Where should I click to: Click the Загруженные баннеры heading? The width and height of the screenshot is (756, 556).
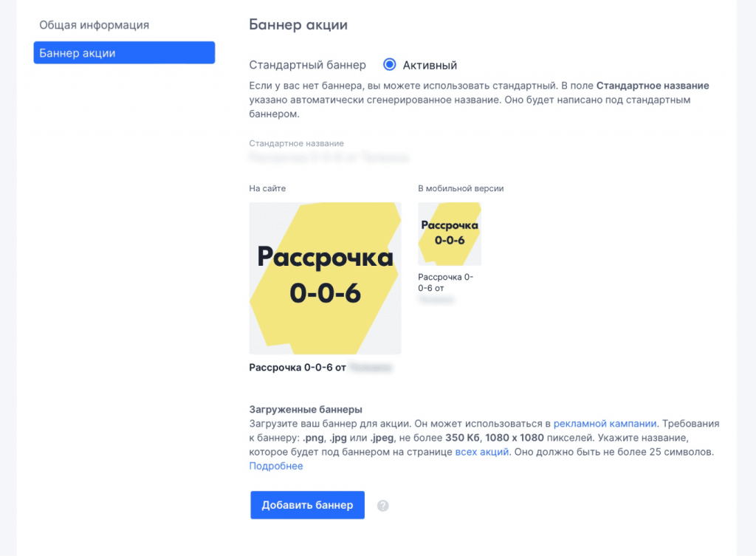[x=306, y=409]
